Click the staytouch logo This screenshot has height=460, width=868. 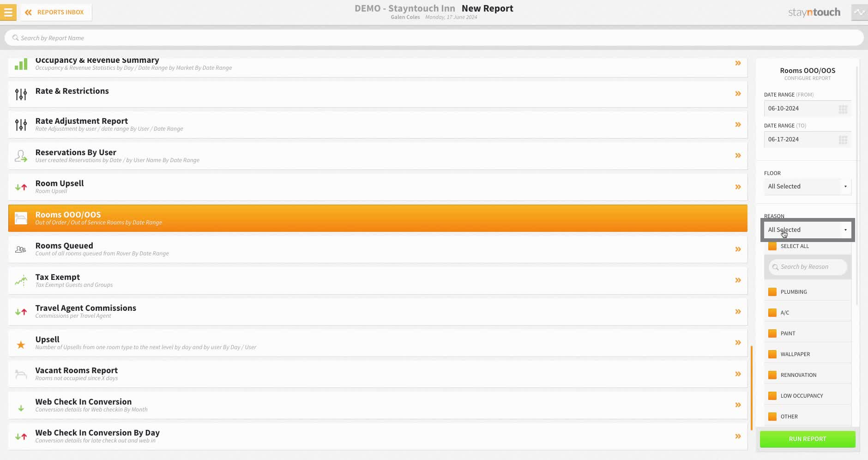[814, 12]
